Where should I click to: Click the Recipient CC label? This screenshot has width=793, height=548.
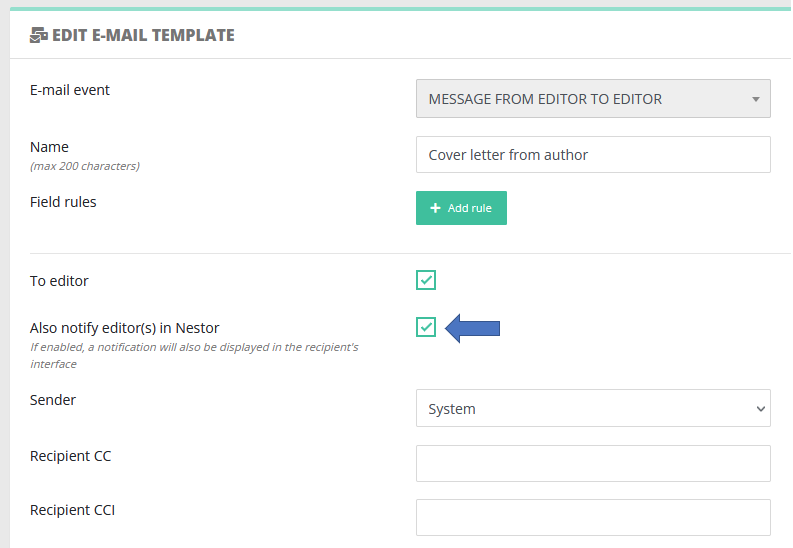pos(70,456)
